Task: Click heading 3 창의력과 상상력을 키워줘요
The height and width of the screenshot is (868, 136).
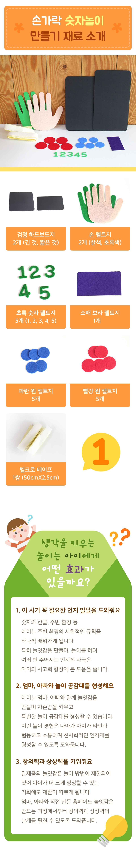Action: 54,762
